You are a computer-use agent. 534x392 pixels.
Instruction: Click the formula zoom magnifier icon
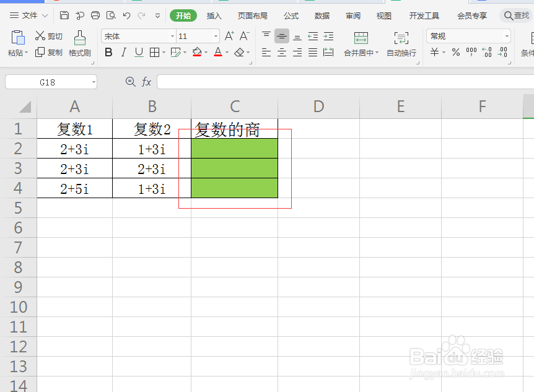[131, 82]
